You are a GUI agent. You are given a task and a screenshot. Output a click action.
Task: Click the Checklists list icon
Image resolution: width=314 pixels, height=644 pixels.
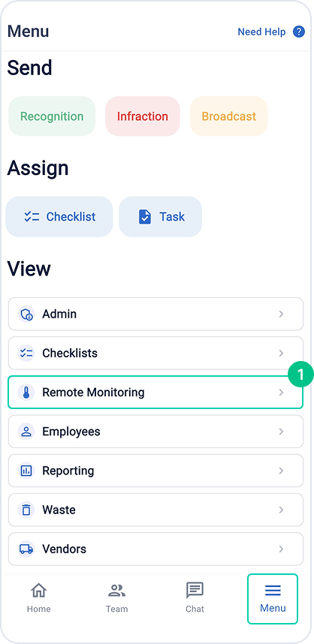pyautogui.click(x=26, y=354)
